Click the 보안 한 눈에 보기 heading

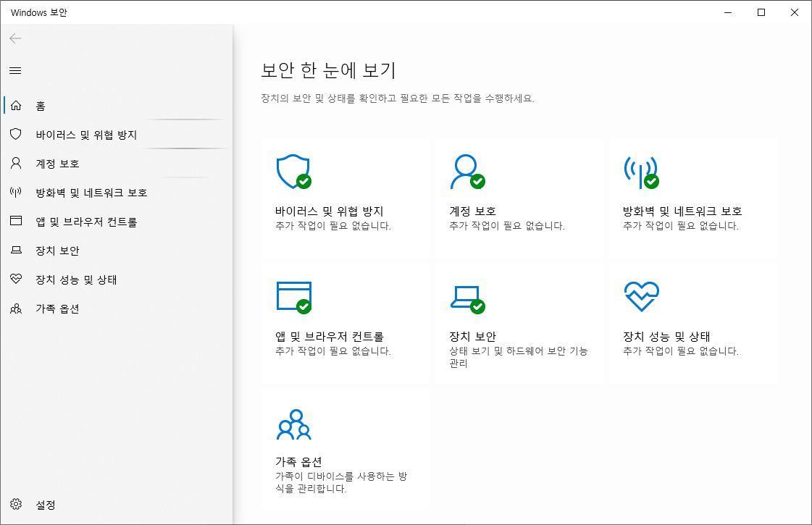(x=328, y=70)
